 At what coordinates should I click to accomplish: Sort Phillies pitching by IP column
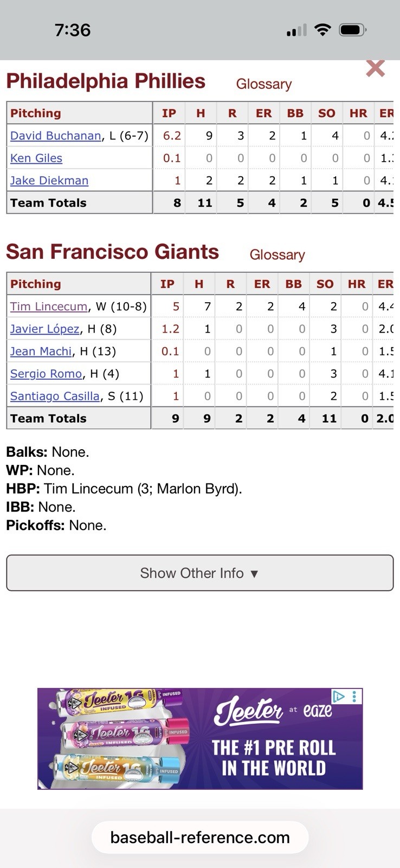(x=169, y=113)
